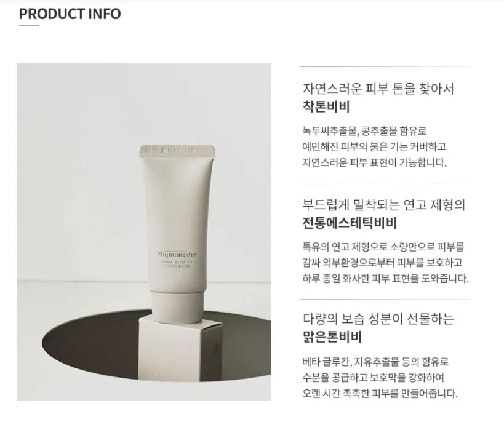The image size is (504, 422).
Task: Click the text 예민해진 피부의 붉은 기는 커버하고
Action: [x=374, y=147]
